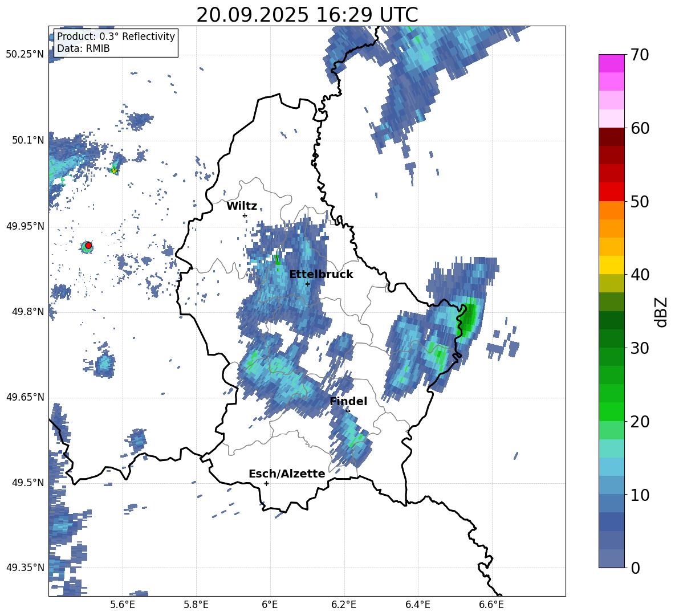Click the 20.09.2025 16:29 UTC title
The height and width of the screenshot is (616, 675).
pyautogui.click(x=307, y=15)
